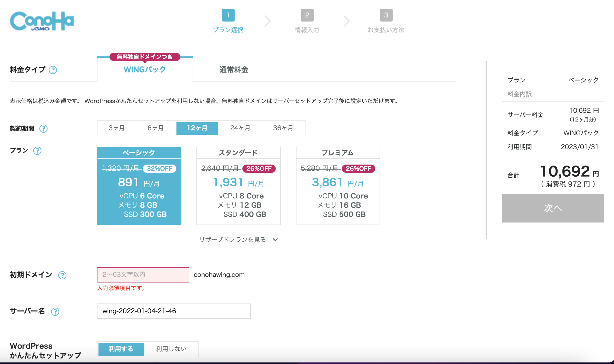Screen dimensions: 614x364
Task: Choose 6ヶ月 contract period
Action: 156,128
